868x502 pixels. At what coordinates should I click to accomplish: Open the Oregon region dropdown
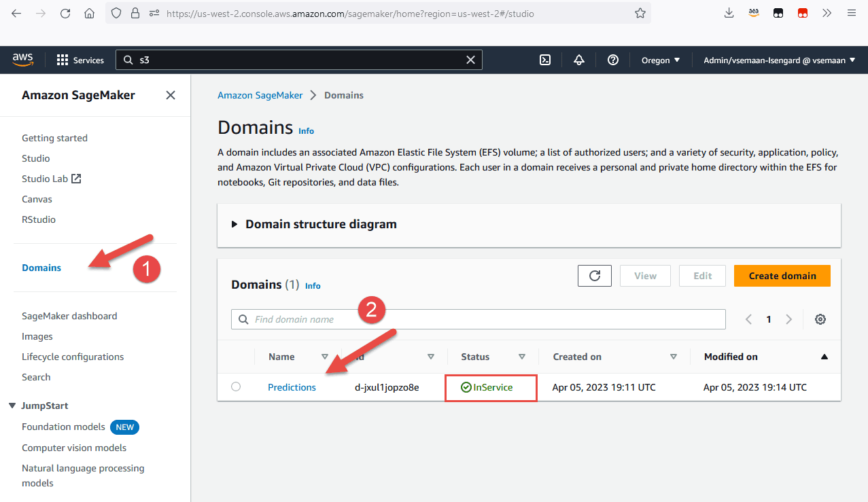pyautogui.click(x=661, y=60)
